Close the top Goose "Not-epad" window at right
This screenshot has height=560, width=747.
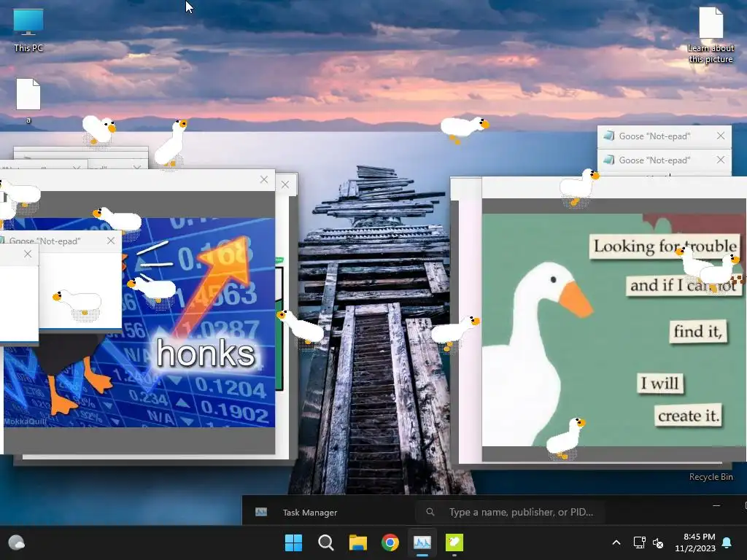pos(720,136)
